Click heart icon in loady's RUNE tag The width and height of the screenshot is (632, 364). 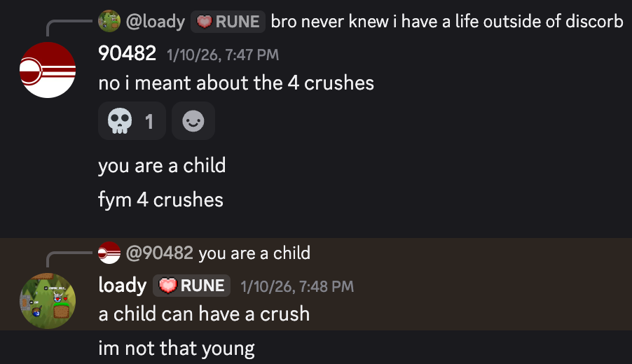[167, 286]
